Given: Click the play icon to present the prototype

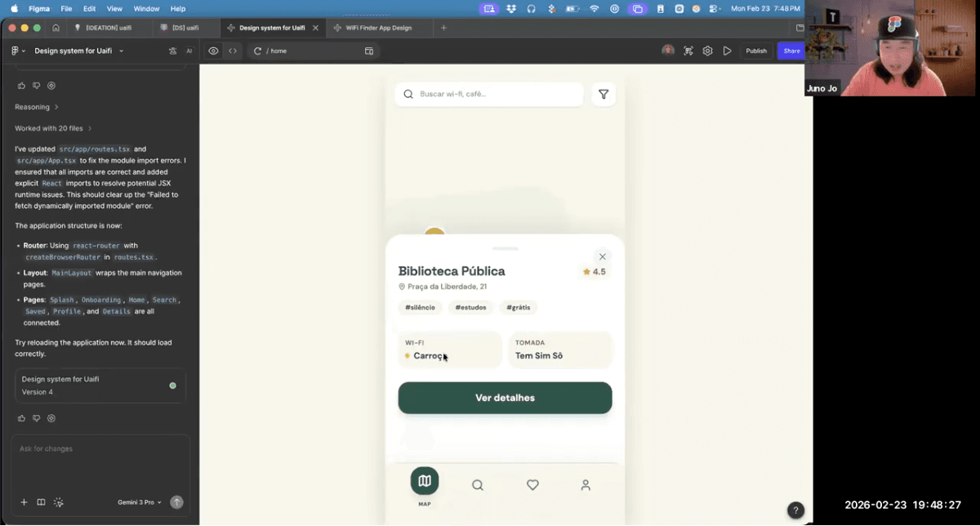Looking at the screenshot, I should [x=728, y=51].
